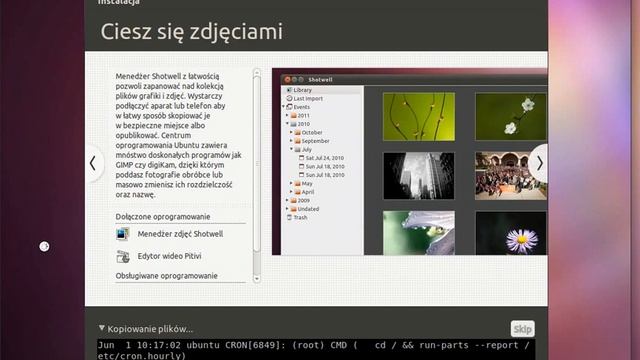Click the scrollbar thumb of the description panel
The image size is (640, 360).
pyautogui.click(x=257, y=163)
